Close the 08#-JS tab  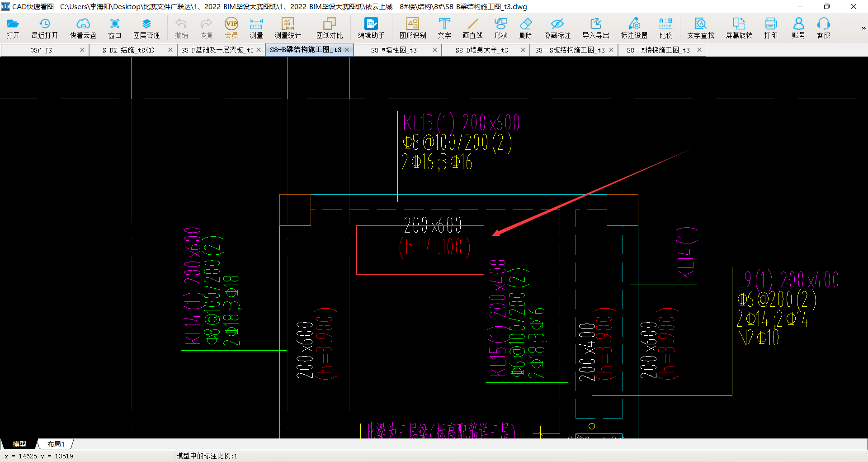(82, 50)
